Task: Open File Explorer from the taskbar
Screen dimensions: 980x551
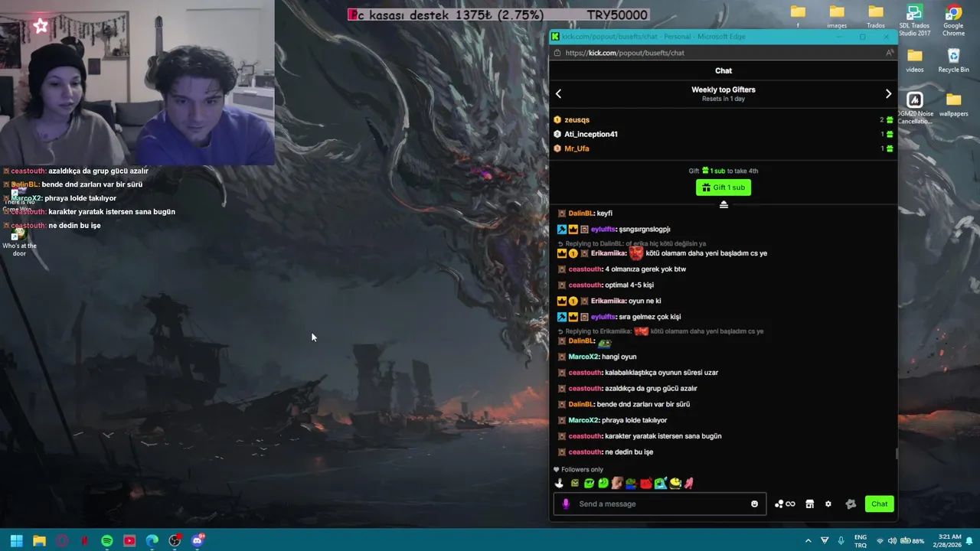Action: click(x=39, y=540)
